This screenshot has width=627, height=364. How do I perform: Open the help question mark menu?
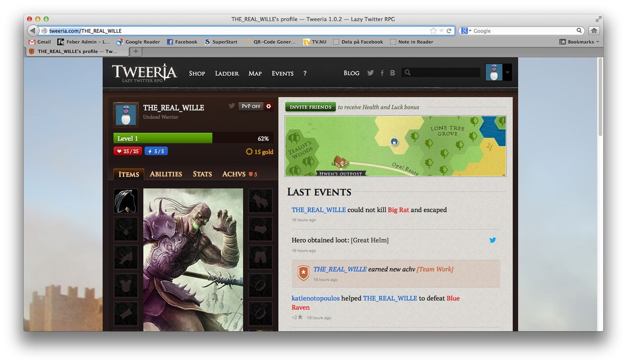(305, 73)
